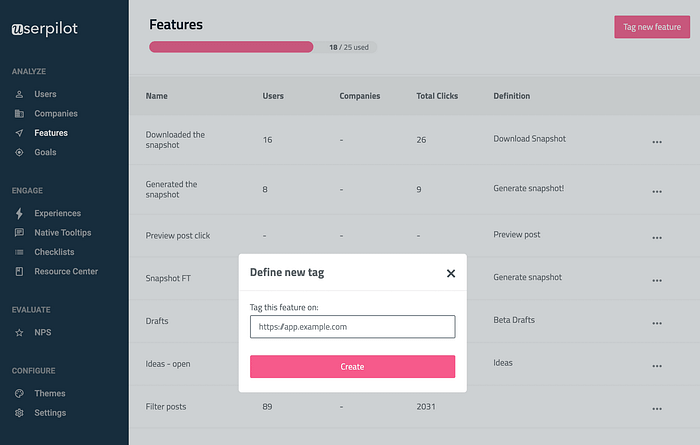Click the Native Tooltips icon
The width and height of the screenshot is (700, 445).
click(x=20, y=233)
